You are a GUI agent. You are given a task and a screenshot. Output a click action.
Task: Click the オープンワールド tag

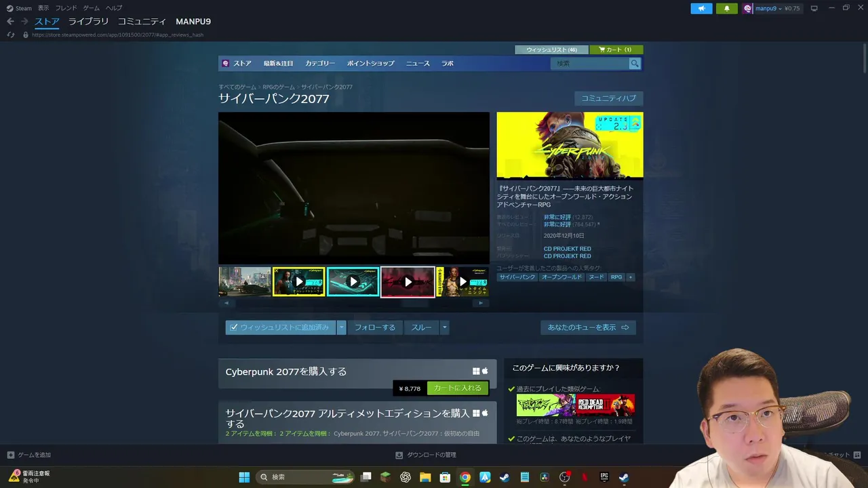[561, 277]
